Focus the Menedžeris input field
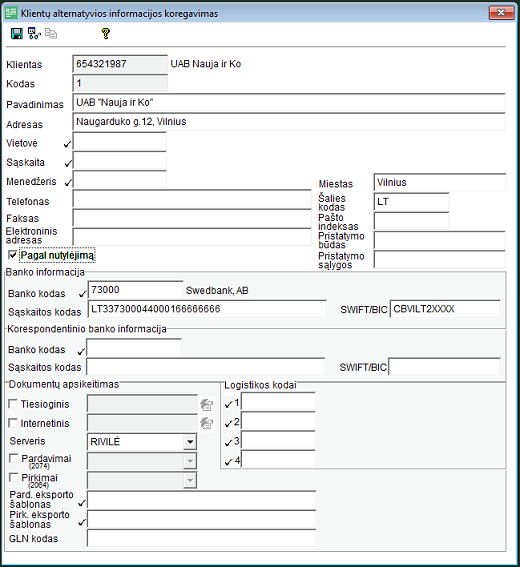The width and height of the screenshot is (520, 567). click(119, 180)
